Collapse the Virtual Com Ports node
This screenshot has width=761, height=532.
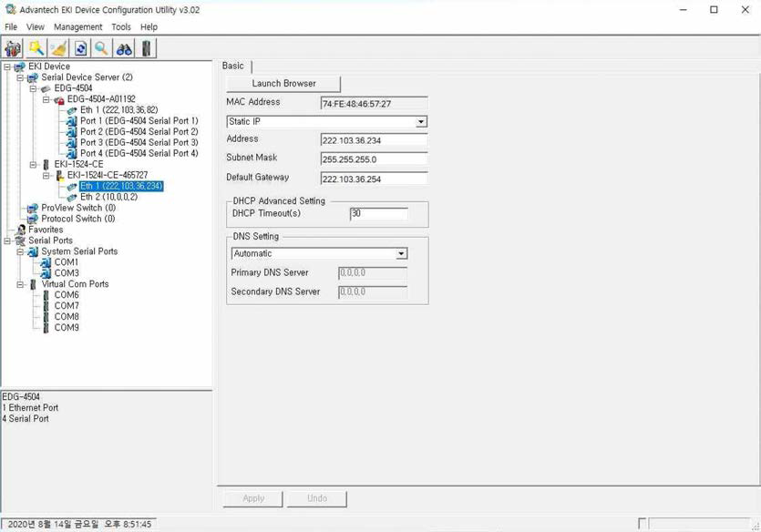[20, 284]
